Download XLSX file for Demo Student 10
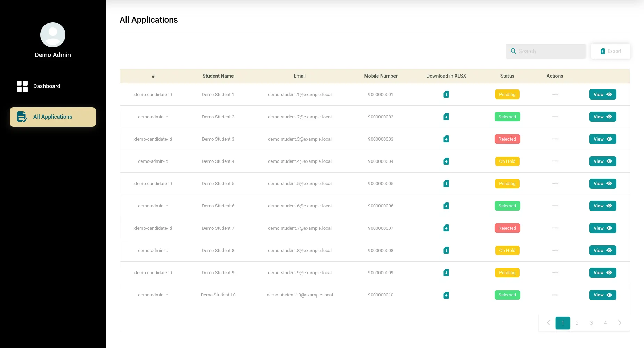The image size is (644, 348). (446, 295)
